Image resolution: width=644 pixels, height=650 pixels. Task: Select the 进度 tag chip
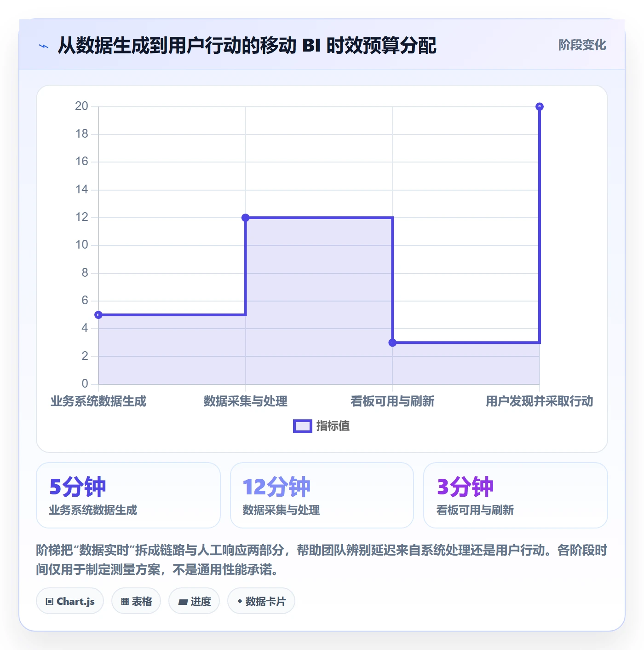pos(194,601)
